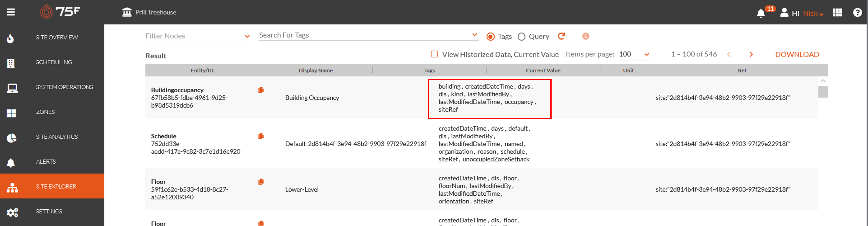Screen dimensions: 868x226
Task: Click the Display Name column header
Action: pyautogui.click(x=315, y=70)
